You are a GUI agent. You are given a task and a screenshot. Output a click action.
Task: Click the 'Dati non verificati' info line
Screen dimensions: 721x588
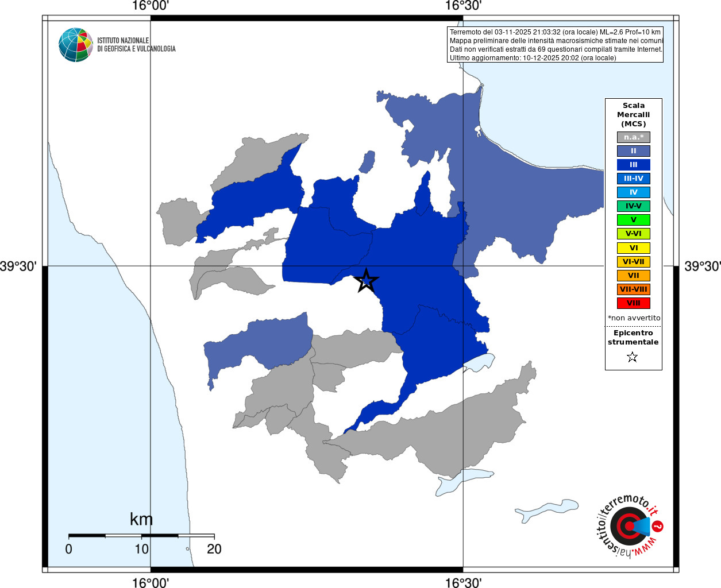click(556, 49)
